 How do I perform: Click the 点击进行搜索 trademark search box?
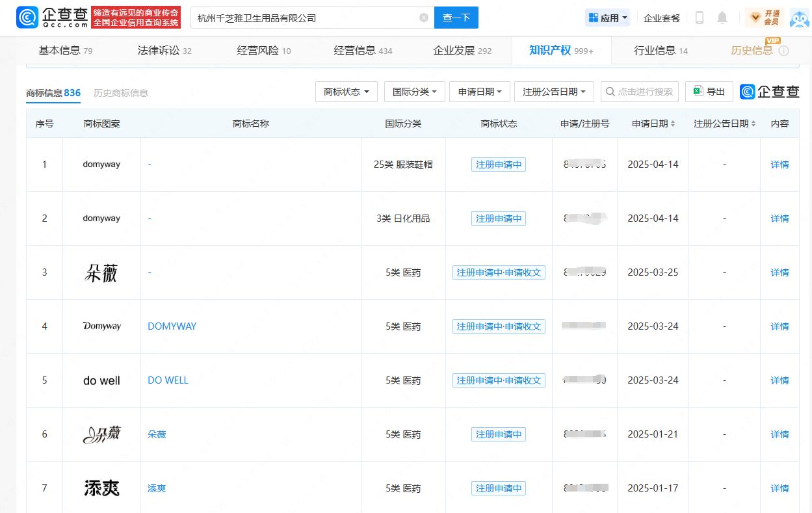pyautogui.click(x=640, y=92)
